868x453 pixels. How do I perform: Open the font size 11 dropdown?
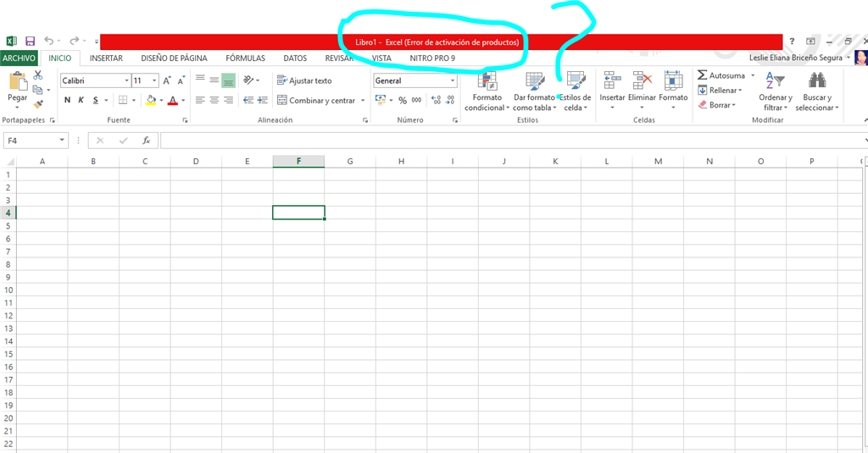(x=154, y=80)
